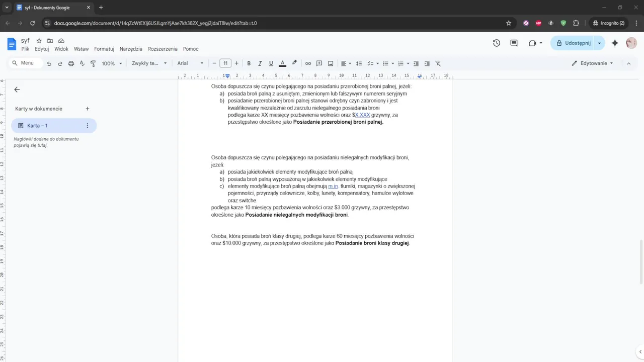Decrease the indent
The height and width of the screenshot is (362, 644).
click(416, 63)
